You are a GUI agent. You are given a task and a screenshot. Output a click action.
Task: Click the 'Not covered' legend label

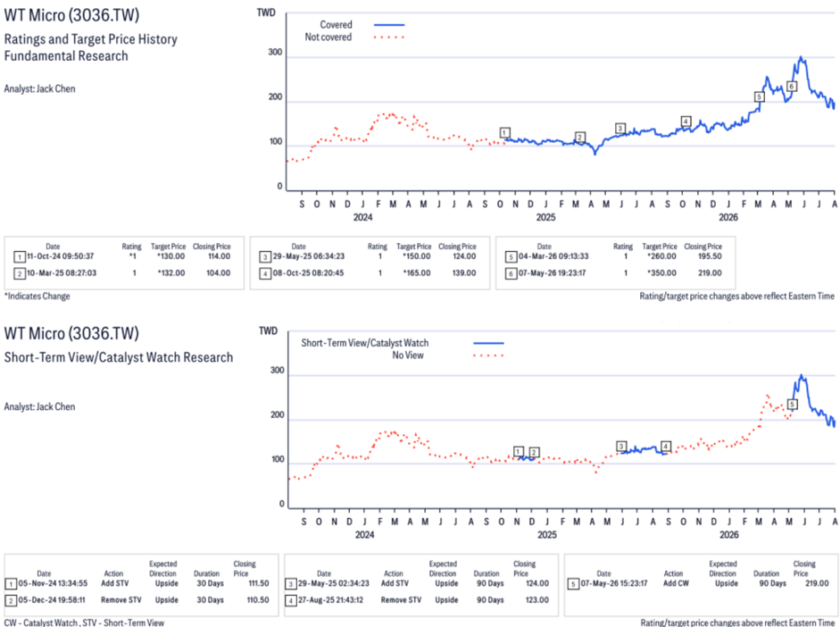[x=328, y=37]
